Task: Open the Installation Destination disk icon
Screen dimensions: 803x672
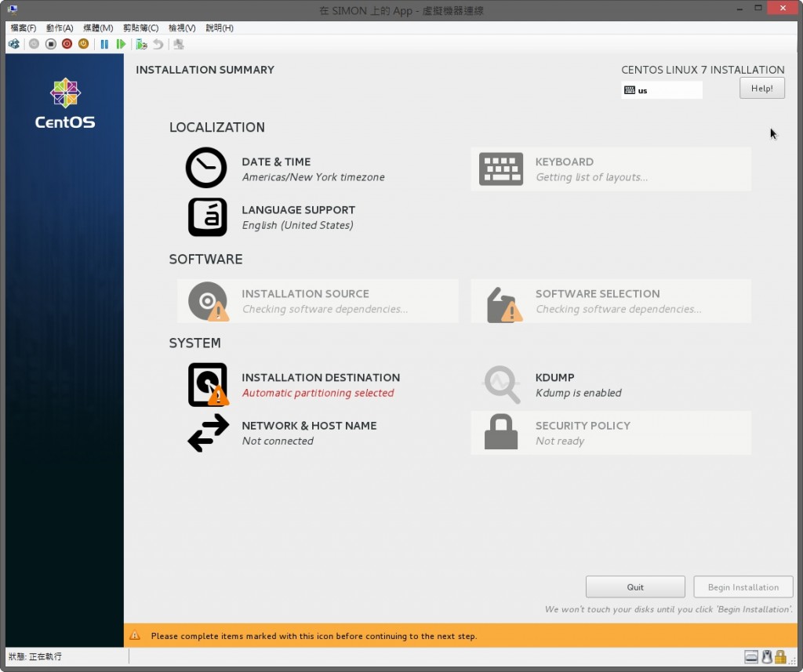Action: coord(208,385)
